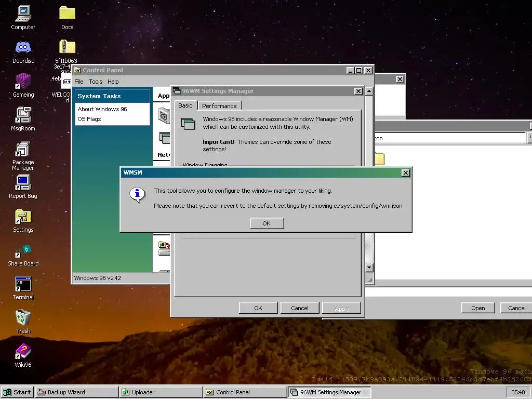Open the Tools menu in Control Panel

coord(96,82)
